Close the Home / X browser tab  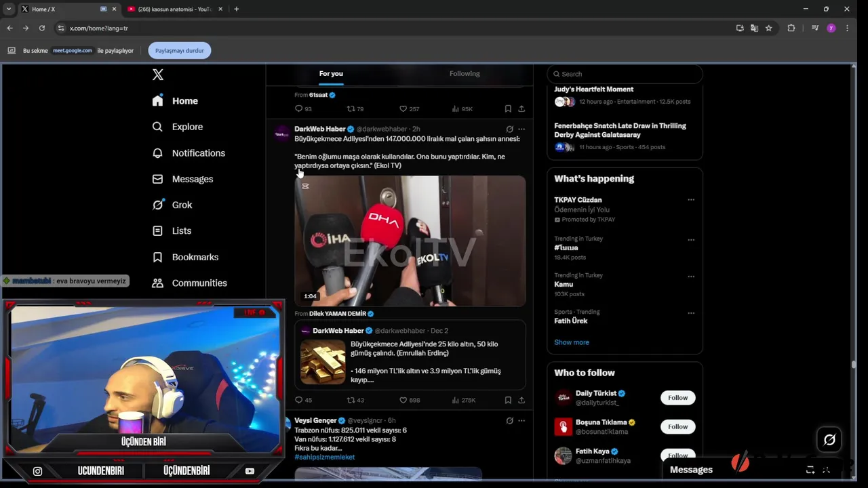[114, 9]
